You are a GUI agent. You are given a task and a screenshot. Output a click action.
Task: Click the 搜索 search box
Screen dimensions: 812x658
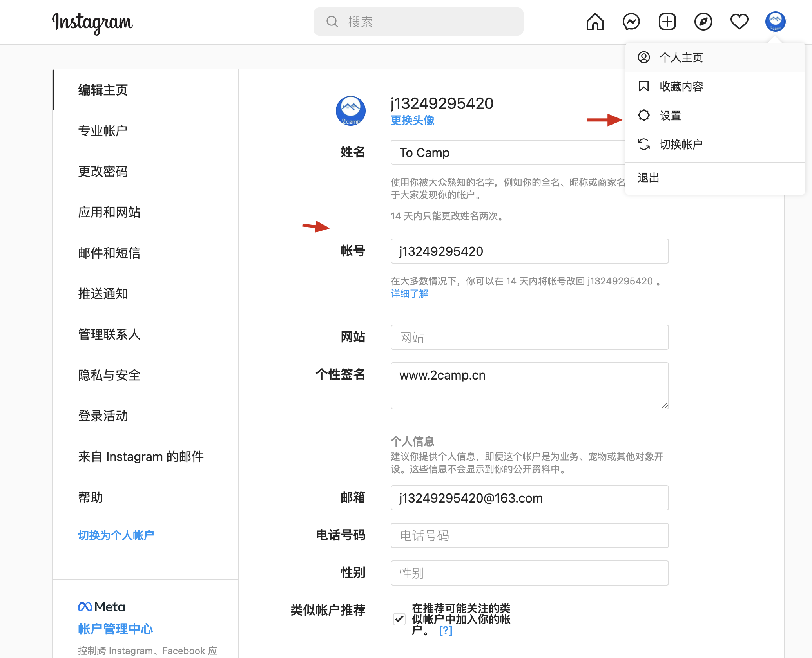[418, 22]
